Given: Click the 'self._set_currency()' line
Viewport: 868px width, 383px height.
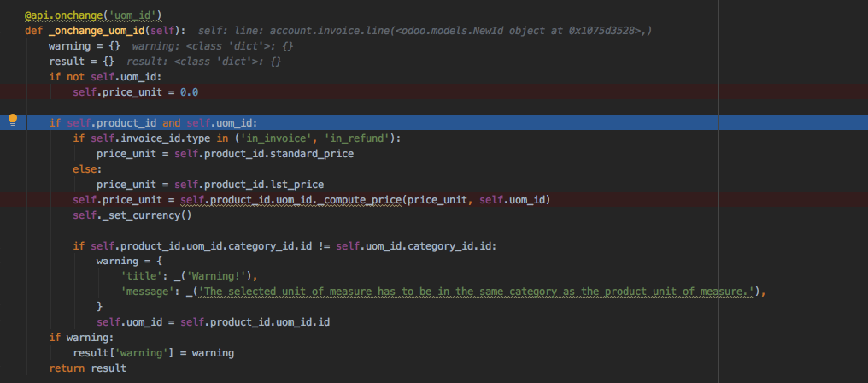Looking at the screenshot, I should pyautogui.click(x=132, y=215).
